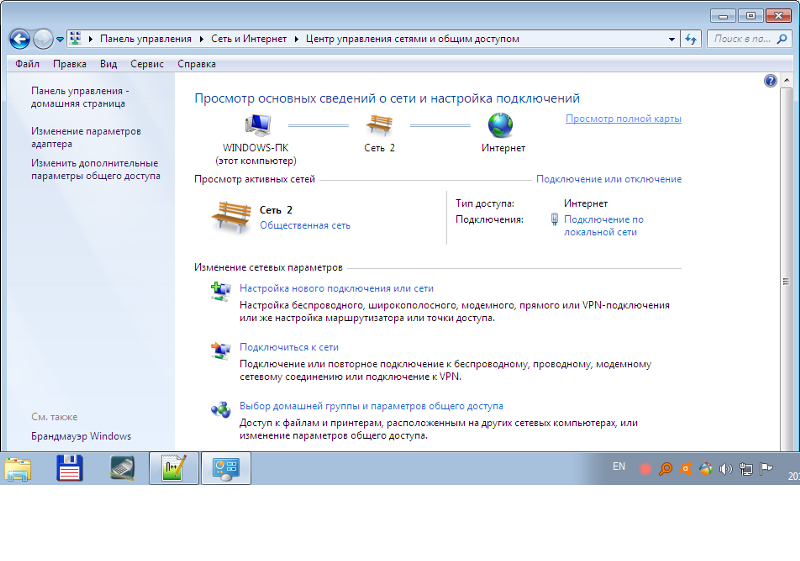Click the Control Panel taskbar button

click(226, 468)
